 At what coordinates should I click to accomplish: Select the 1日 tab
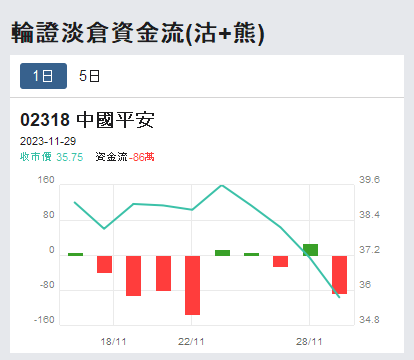point(43,76)
